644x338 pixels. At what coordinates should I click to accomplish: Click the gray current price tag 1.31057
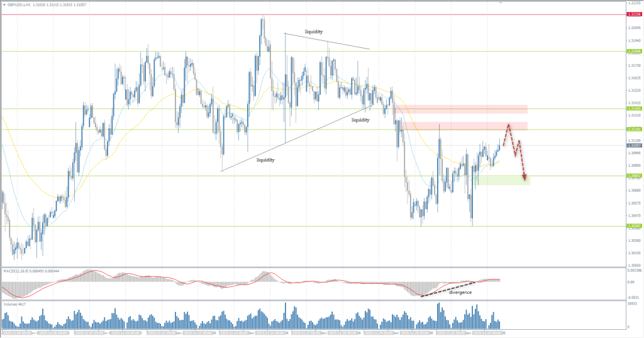(634, 145)
